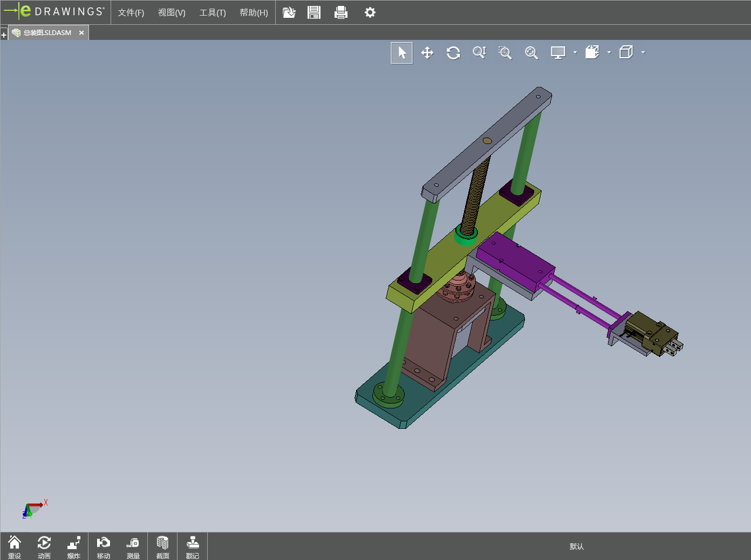Select the 测量 measure tool

point(133,547)
